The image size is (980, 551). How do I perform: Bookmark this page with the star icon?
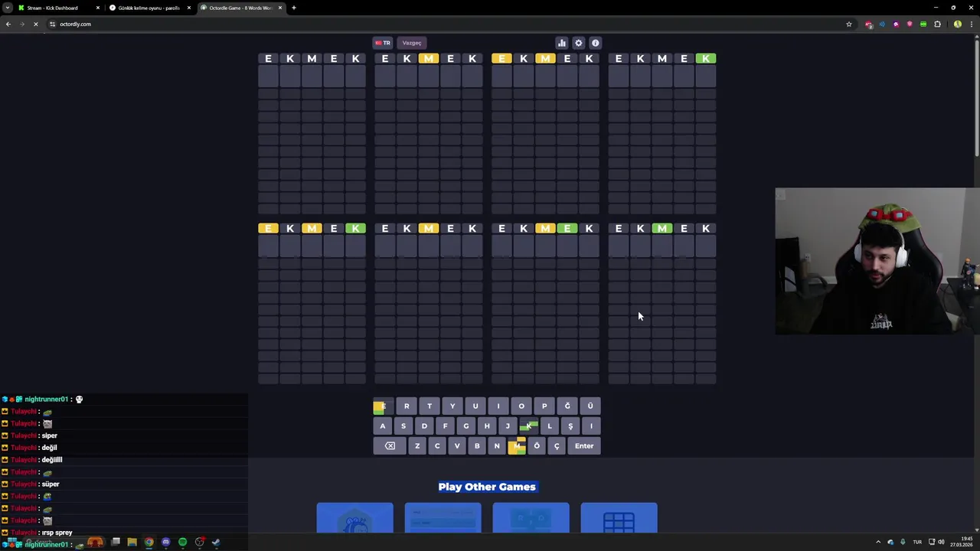click(x=849, y=24)
